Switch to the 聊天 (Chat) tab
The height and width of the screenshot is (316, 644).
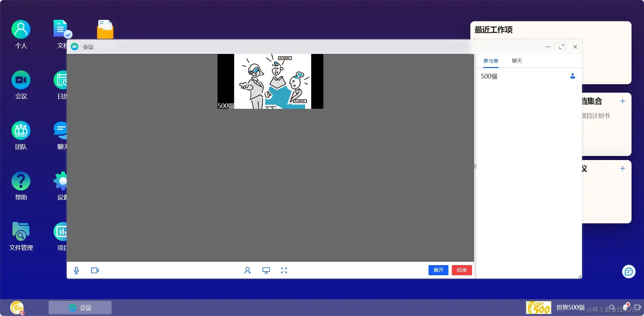pyautogui.click(x=517, y=61)
